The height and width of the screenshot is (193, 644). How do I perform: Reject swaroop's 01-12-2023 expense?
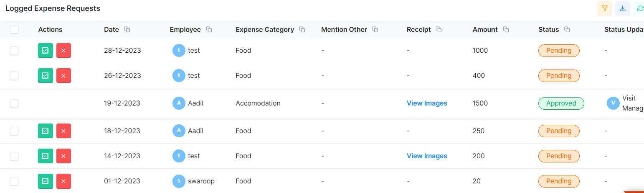(x=63, y=181)
